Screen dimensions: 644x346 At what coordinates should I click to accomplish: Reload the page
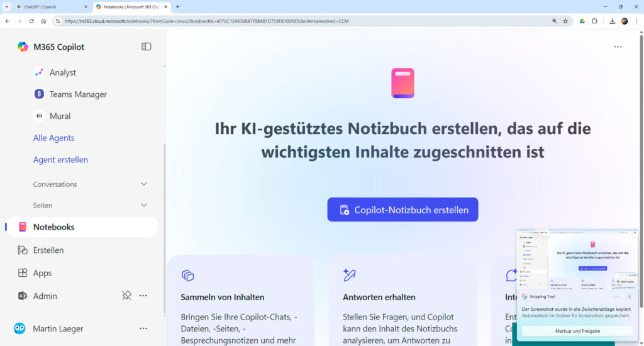pos(31,21)
